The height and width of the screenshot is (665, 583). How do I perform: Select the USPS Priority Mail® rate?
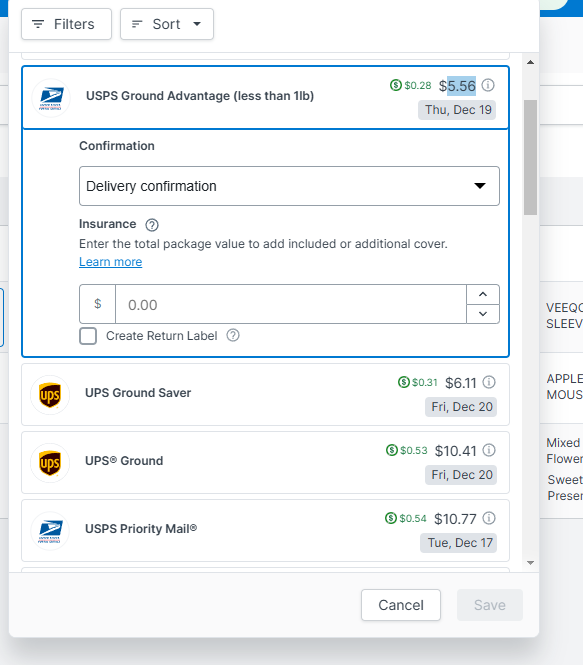pos(265,531)
